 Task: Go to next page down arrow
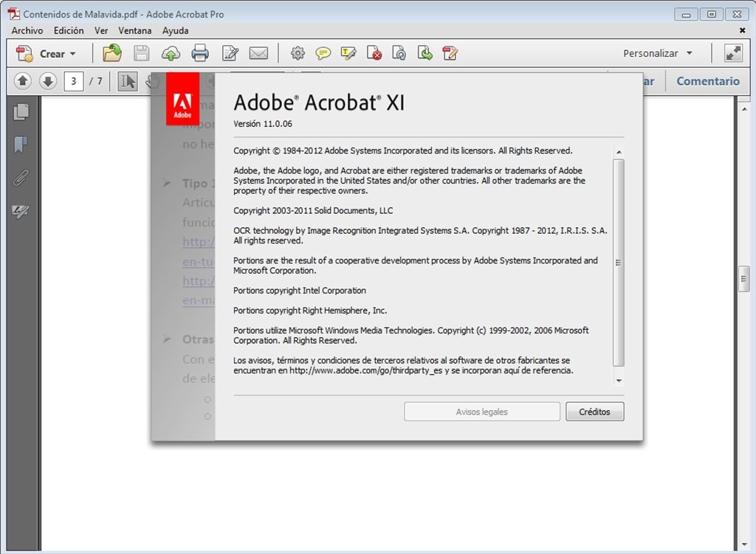(48, 81)
